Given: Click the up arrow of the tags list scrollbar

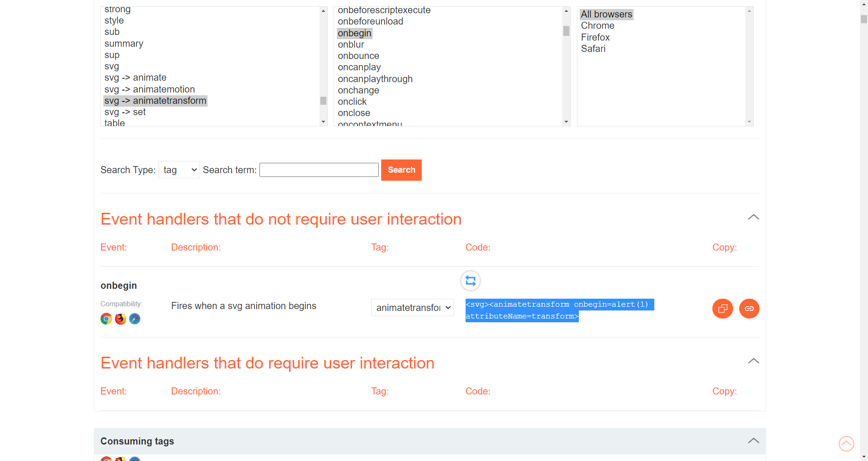Looking at the screenshot, I should click(323, 11).
